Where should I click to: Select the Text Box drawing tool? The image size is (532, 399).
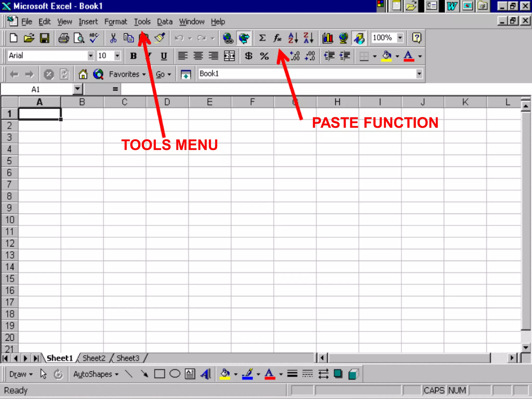click(x=190, y=374)
